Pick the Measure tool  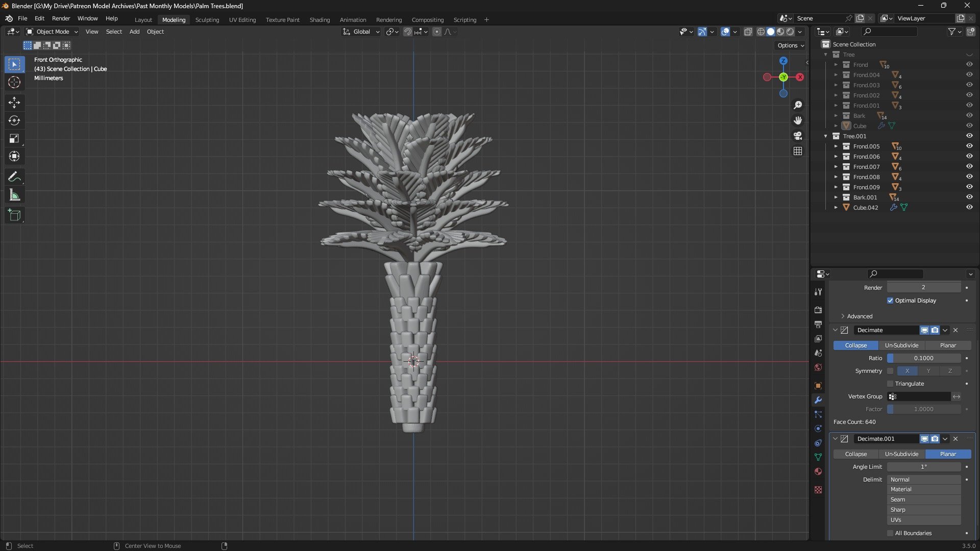14,195
